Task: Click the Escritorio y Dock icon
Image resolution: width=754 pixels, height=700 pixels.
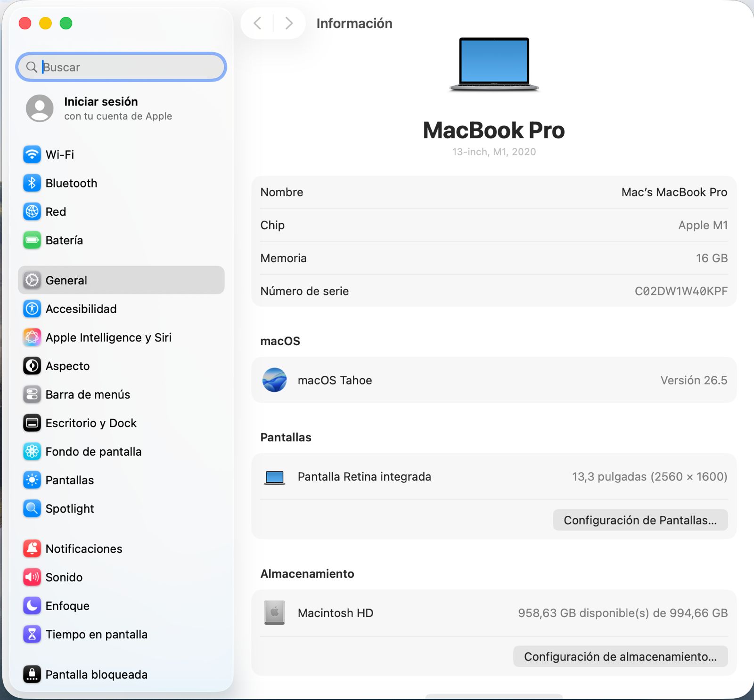Action: pyautogui.click(x=32, y=423)
